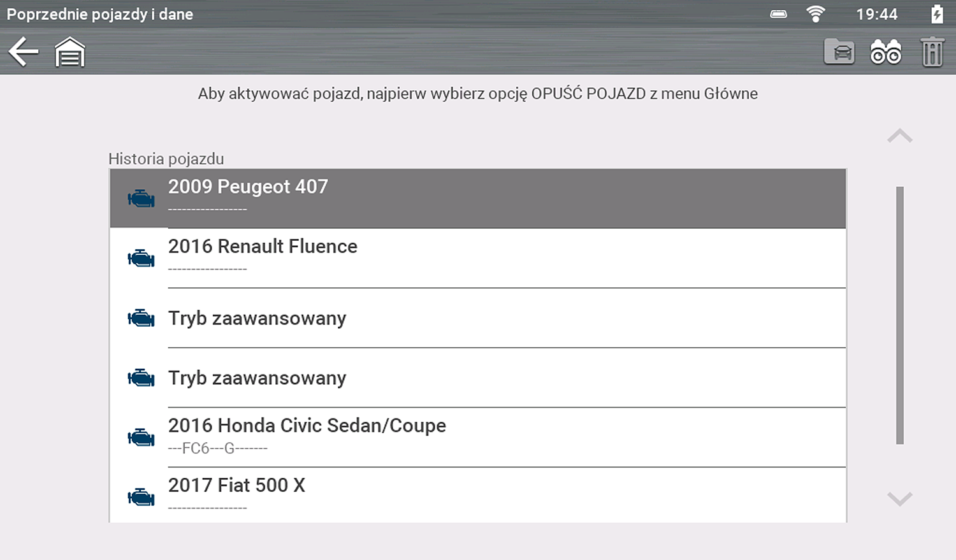956x560 pixels.
Task: Go back using the arrow icon
Action: [x=24, y=52]
